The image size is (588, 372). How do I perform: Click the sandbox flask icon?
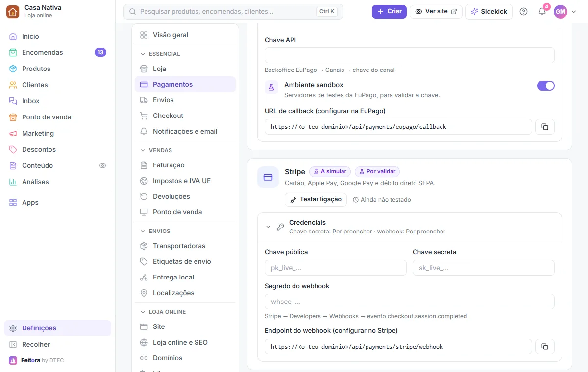pos(271,87)
